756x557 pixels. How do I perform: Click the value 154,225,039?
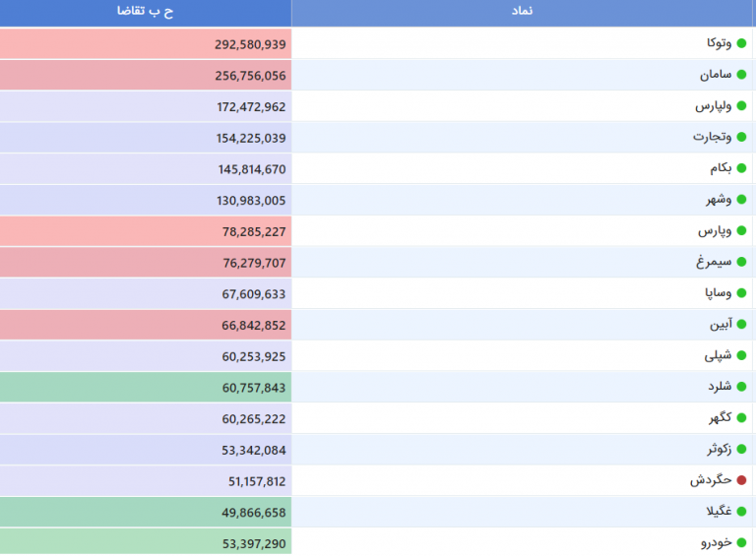[x=251, y=139]
